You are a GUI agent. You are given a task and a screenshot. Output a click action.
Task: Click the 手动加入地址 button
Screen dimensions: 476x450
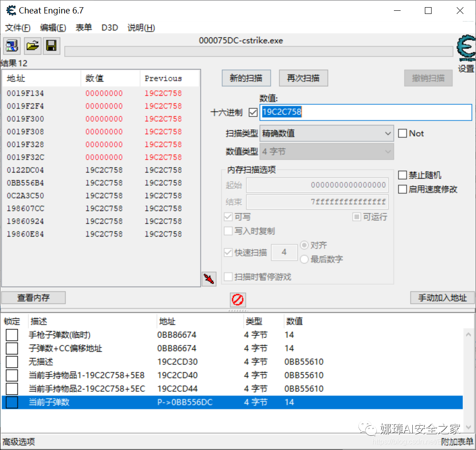pyautogui.click(x=442, y=298)
